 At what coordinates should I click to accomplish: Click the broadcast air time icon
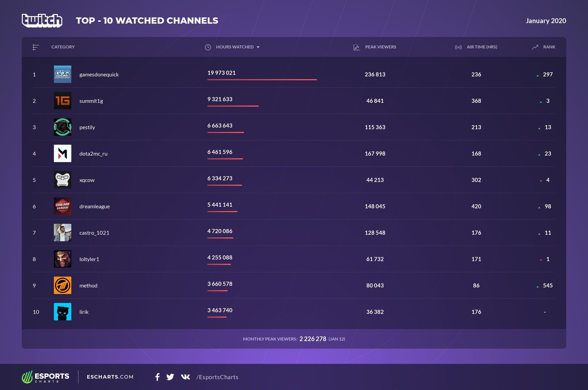458,47
